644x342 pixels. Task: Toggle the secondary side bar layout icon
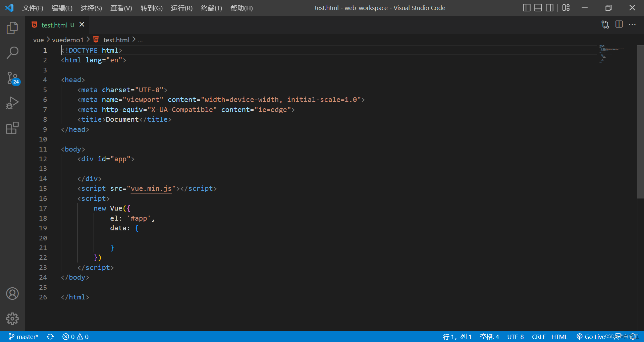tap(549, 7)
